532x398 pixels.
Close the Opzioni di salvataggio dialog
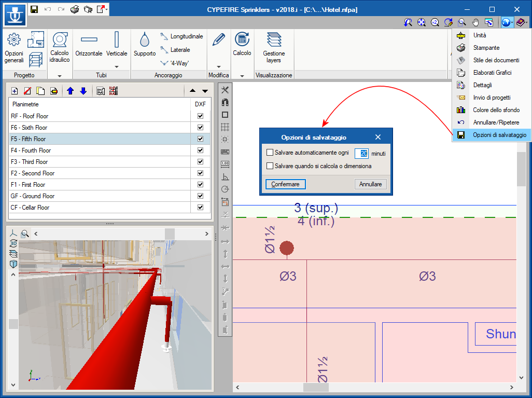point(378,137)
